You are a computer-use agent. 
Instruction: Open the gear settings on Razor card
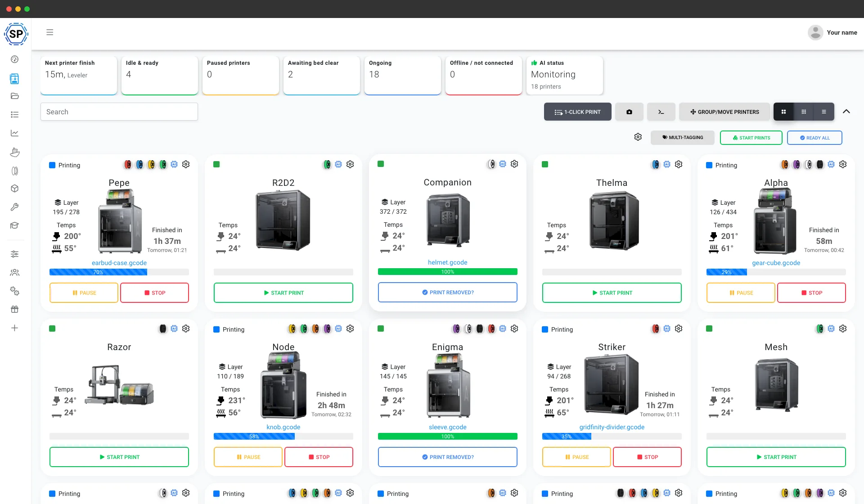[186, 329]
